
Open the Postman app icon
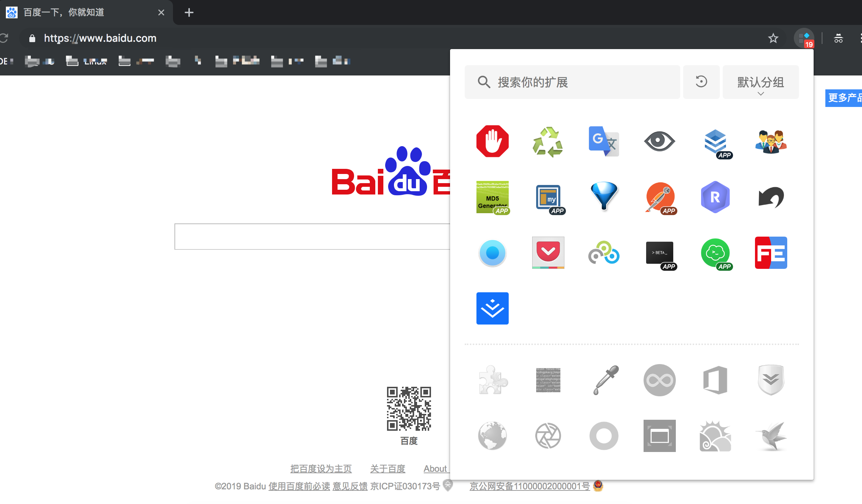tap(660, 198)
